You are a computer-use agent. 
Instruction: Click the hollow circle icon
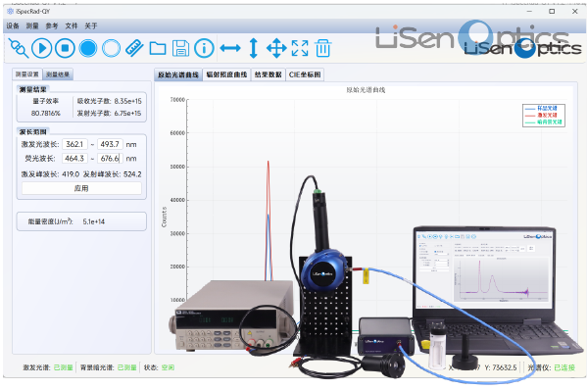pos(112,48)
